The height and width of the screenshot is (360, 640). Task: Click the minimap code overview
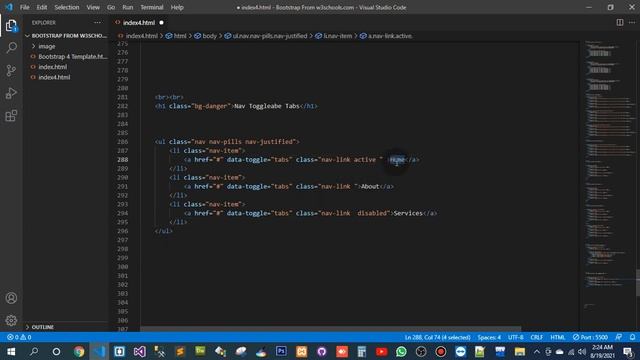click(x=610, y=176)
